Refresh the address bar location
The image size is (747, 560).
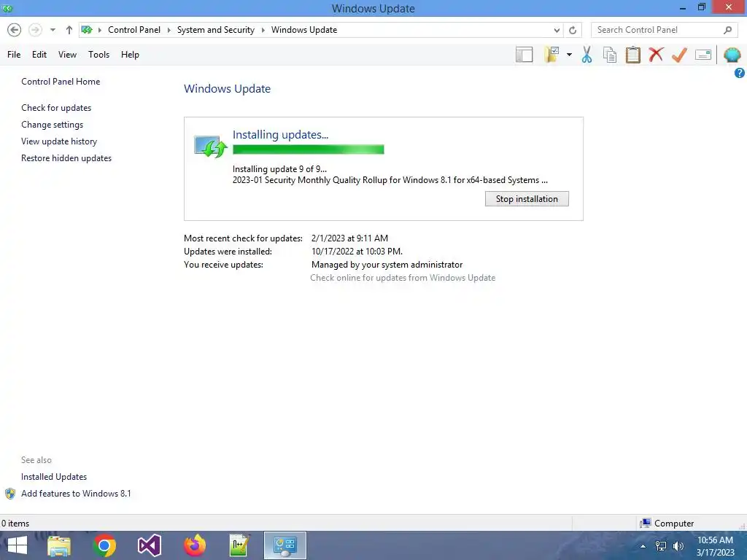click(x=573, y=30)
